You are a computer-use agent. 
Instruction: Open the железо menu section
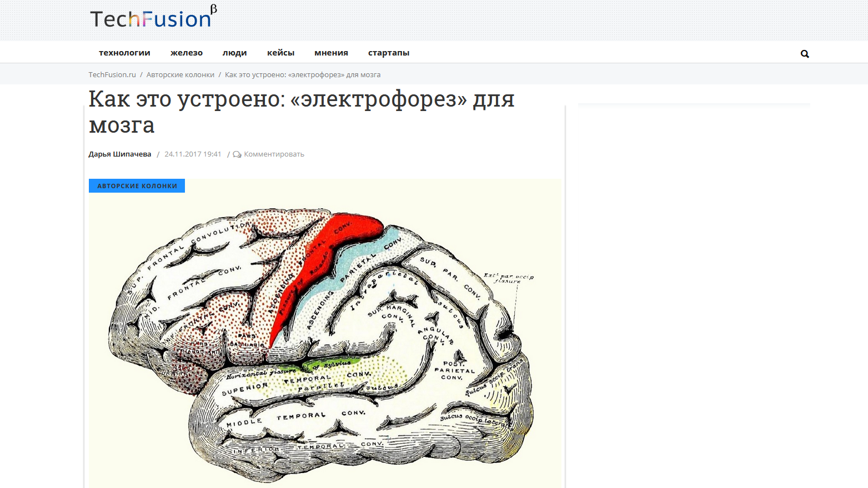point(187,53)
